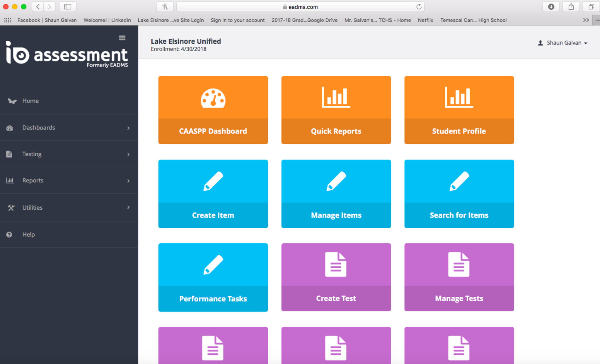Open the Create Test document tile
Screen dimensions: 600x364
pos(336,277)
